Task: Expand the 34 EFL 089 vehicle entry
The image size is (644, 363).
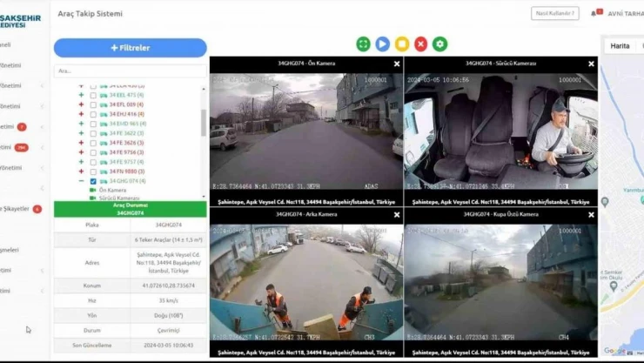Action: point(81,104)
